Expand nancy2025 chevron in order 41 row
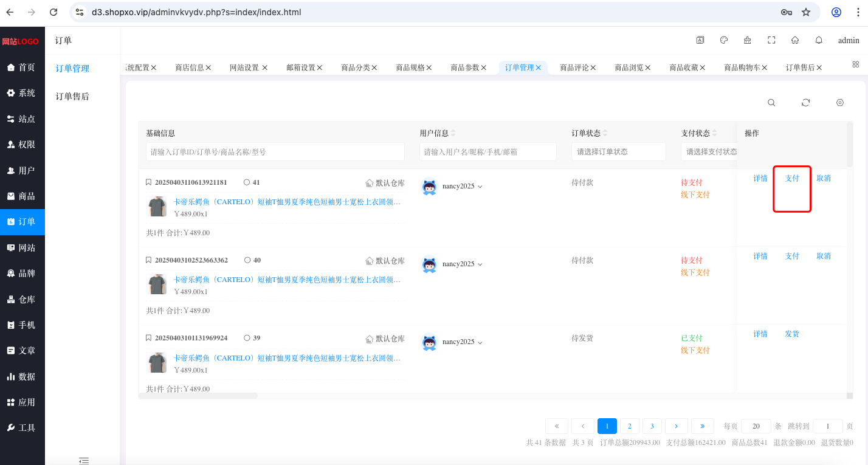This screenshot has width=868, height=465. (480, 187)
